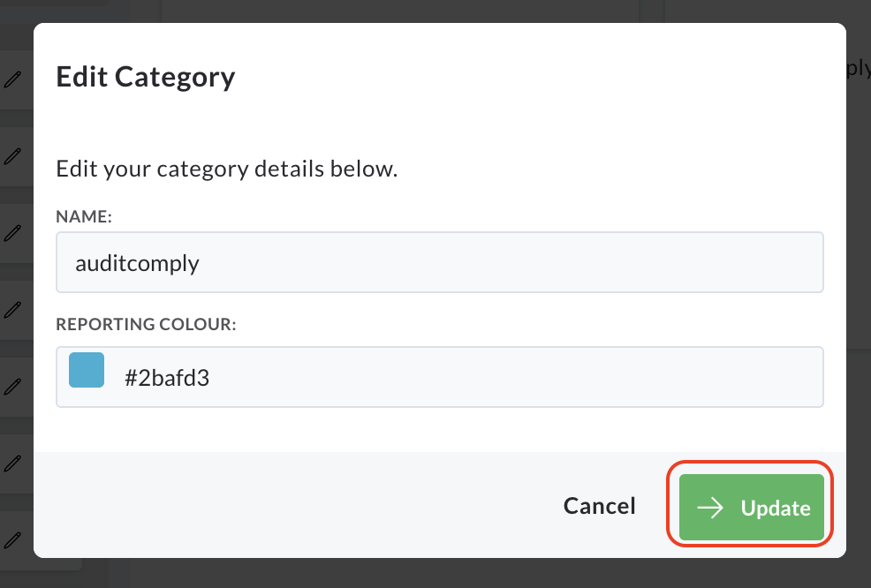Screen dimensions: 871x588
Task: Open the blue reporting colour swatch
Action: click(87, 370)
